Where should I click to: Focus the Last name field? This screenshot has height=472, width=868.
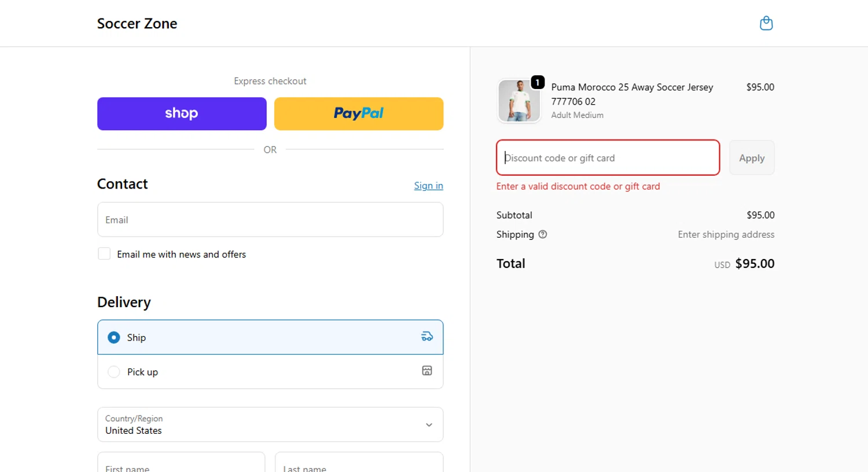359,462
